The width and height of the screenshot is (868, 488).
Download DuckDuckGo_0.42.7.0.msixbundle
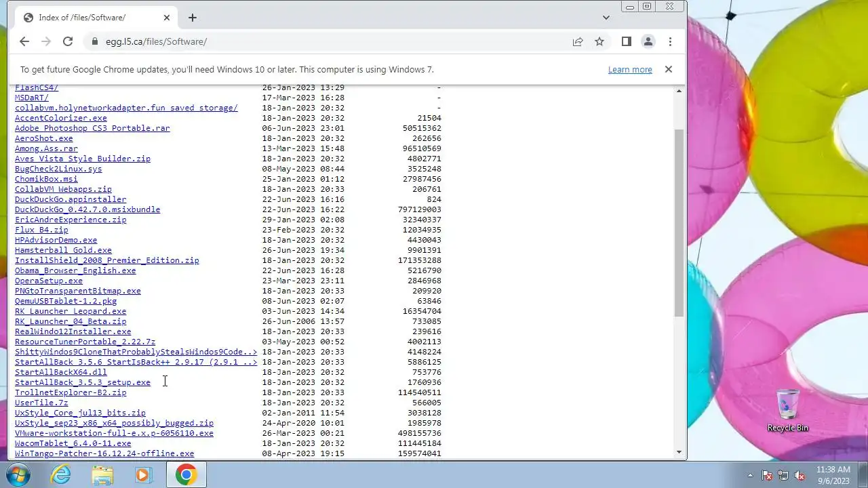(x=87, y=209)
